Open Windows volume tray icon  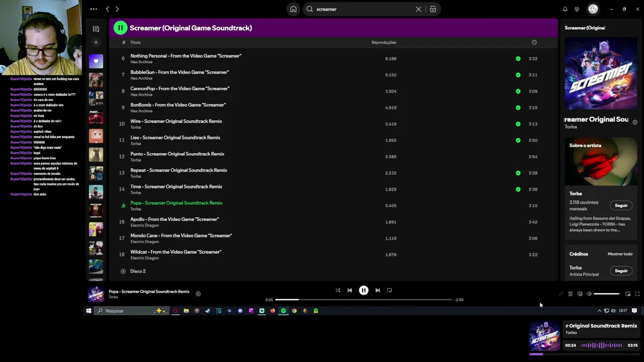pos(613,311)
